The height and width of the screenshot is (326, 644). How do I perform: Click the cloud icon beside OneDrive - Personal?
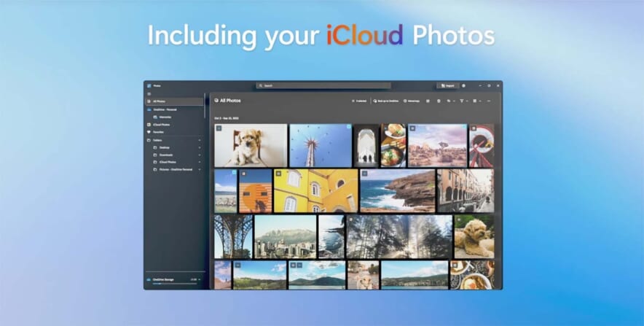pos(149,110)
